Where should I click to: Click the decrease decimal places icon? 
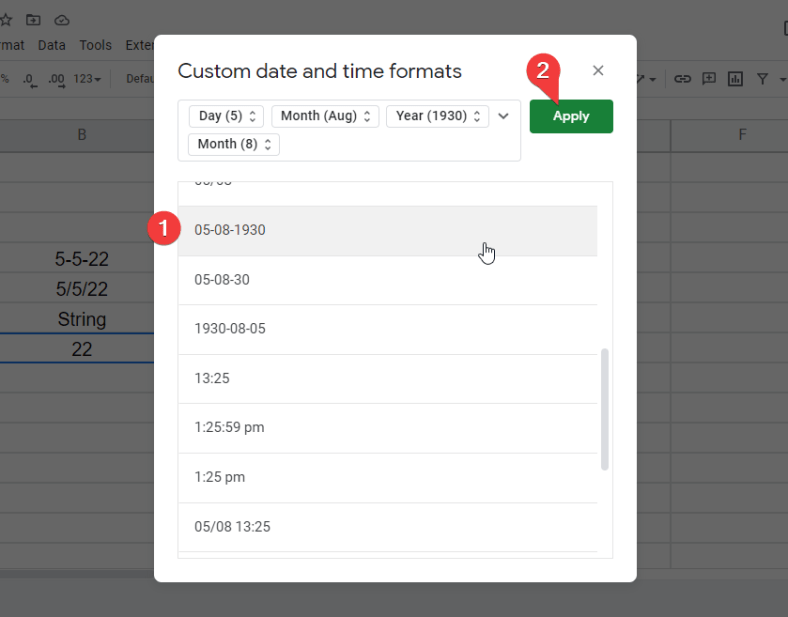tap(30, 79)
